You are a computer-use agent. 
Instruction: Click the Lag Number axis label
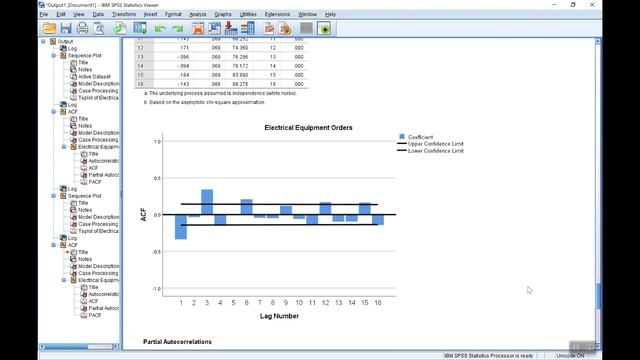tap(279, 316)
